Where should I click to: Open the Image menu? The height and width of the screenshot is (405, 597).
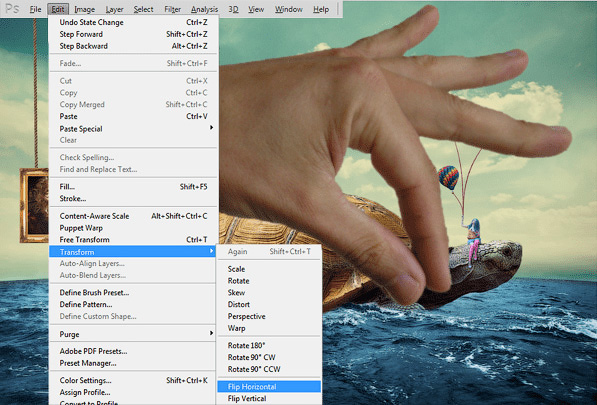click(85, 9)
